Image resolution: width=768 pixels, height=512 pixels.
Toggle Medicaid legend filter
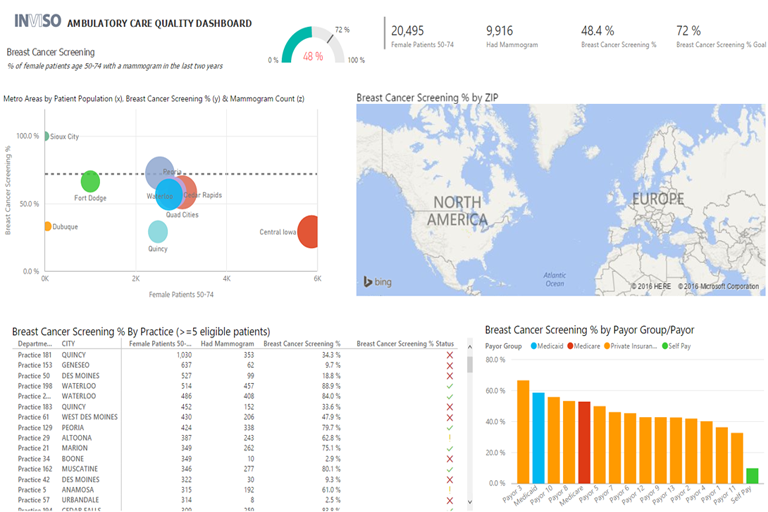coord(548,346)
